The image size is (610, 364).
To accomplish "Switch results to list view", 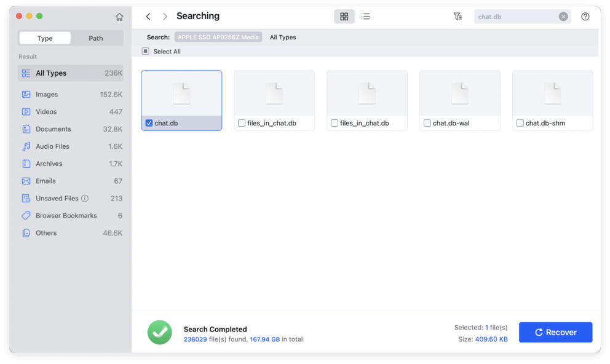I will [x=366, y=16].
